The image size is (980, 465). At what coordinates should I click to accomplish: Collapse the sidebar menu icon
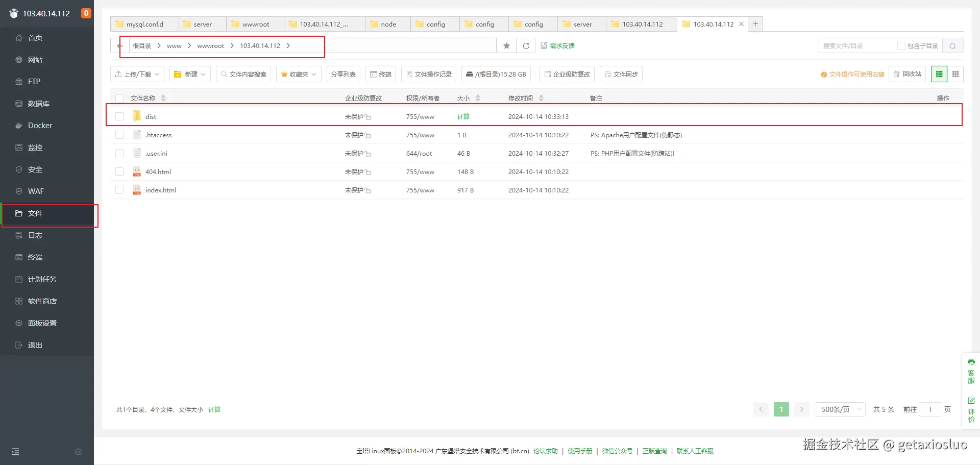pos(15,452)
